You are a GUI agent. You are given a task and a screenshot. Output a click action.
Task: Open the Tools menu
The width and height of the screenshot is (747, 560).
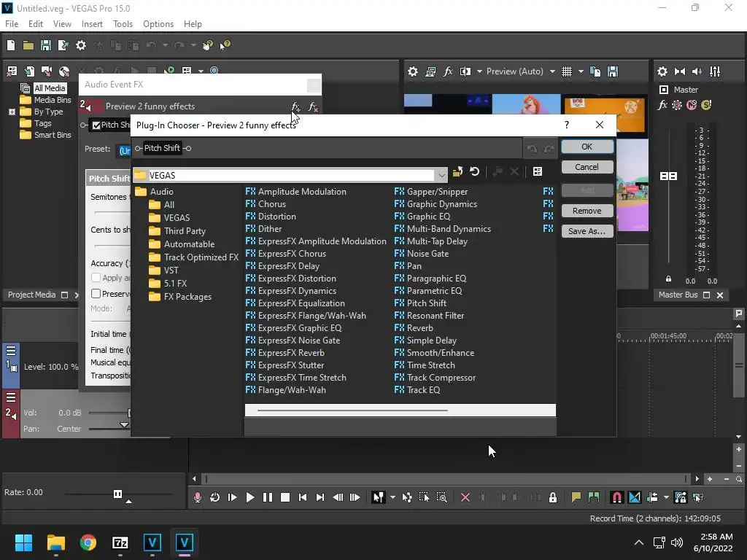coord(123,24)
